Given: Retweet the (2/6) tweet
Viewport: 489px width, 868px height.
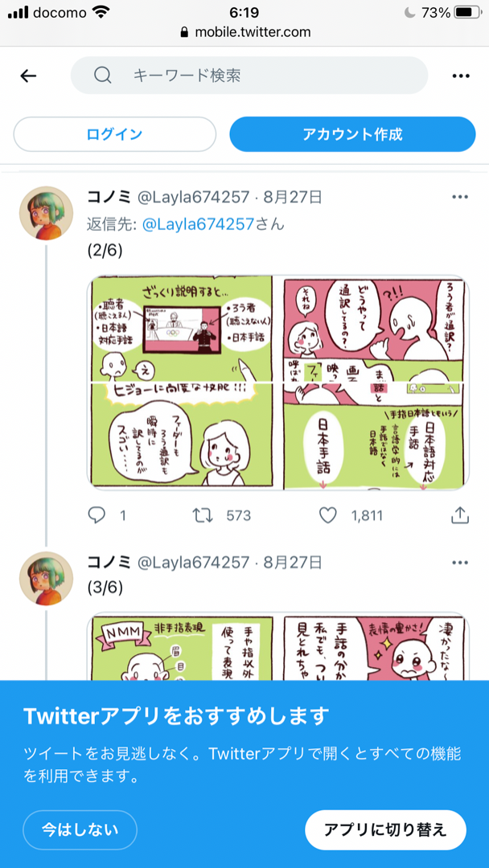Looking at the screenshot, I should tap(202, 515).
